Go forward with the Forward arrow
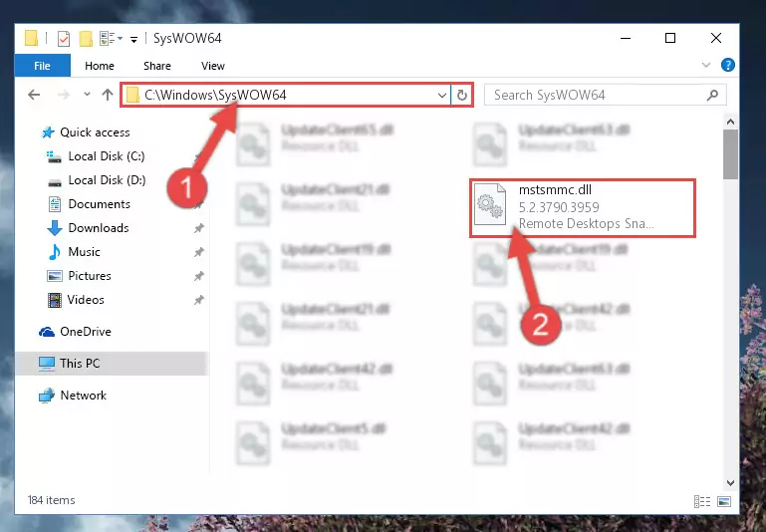Image resolution: width=766 pixels, height=532 pixels. 64,95
